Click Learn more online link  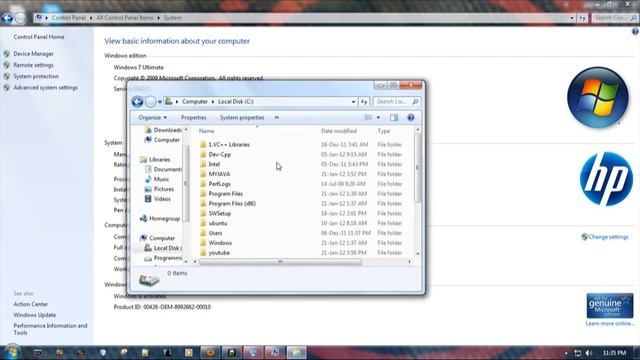pos(610,324)
